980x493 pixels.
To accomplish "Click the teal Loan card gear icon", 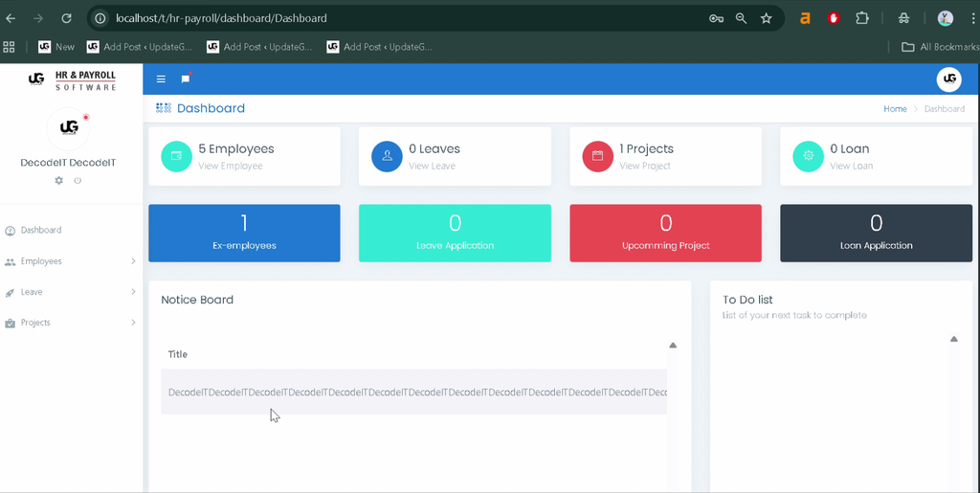I will coord(808,156).
